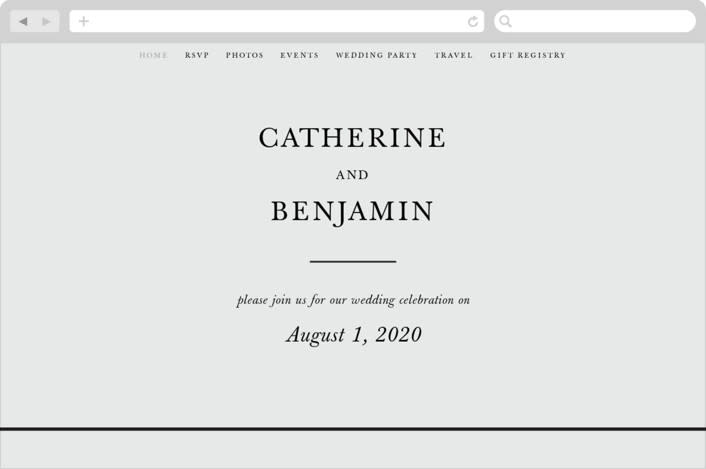
Task: Click the browser back arrow
Action: tap(23, 21)
